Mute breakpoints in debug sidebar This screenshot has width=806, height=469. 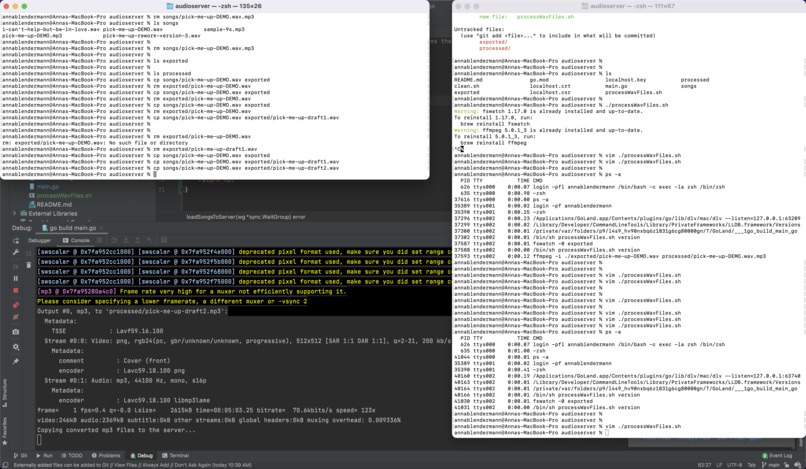pos(16,317)
